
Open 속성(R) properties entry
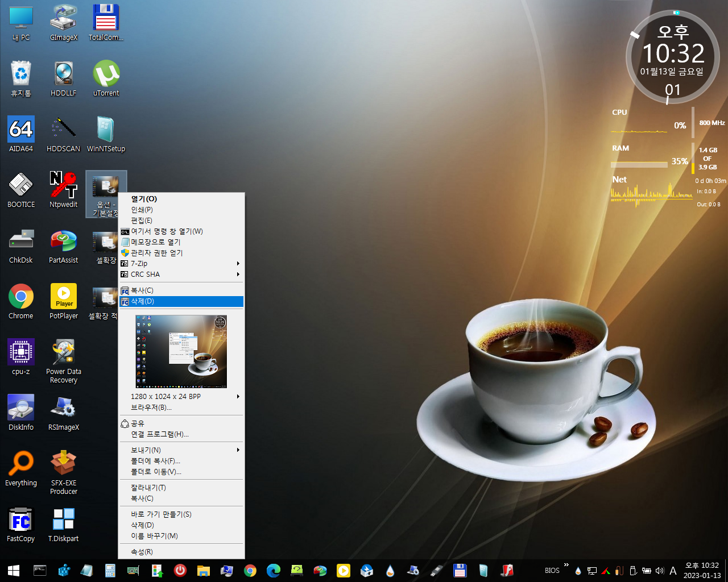point(181,552)
